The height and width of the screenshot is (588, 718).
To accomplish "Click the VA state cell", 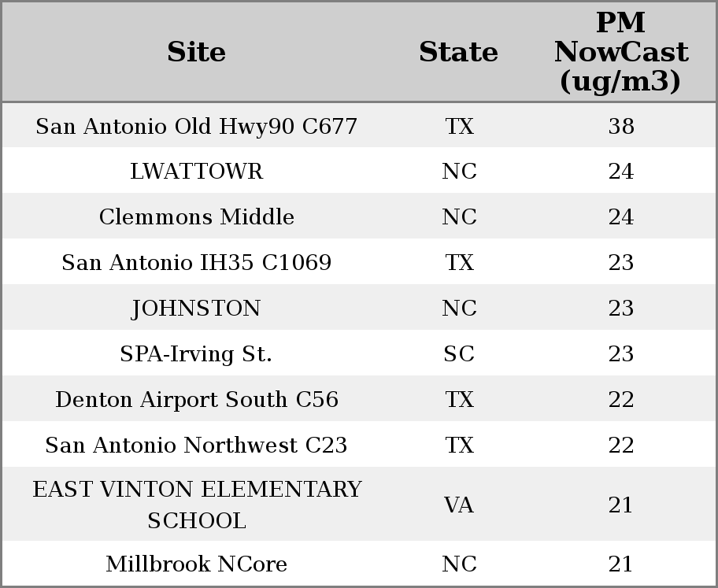I will point(459,505).
